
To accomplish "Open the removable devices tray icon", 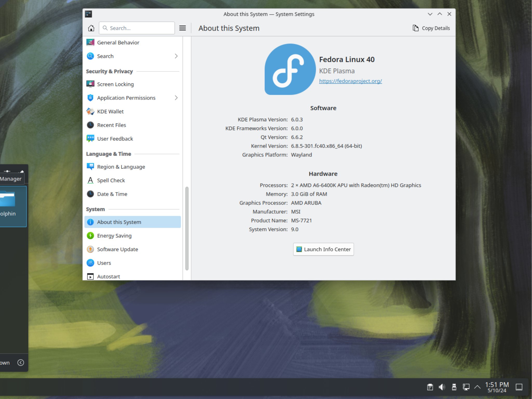I will coord(454,387).
